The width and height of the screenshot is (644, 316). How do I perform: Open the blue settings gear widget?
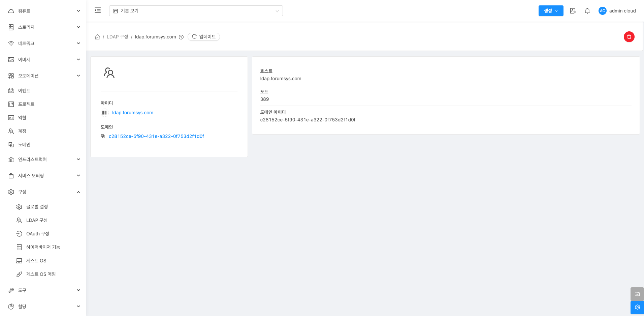(637, 307)
